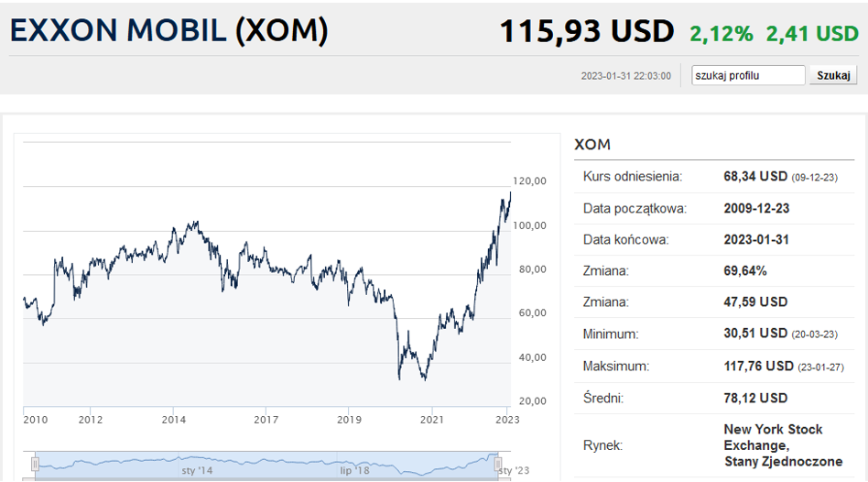Click the 2014 x-axis label

(x=174, y=420)
